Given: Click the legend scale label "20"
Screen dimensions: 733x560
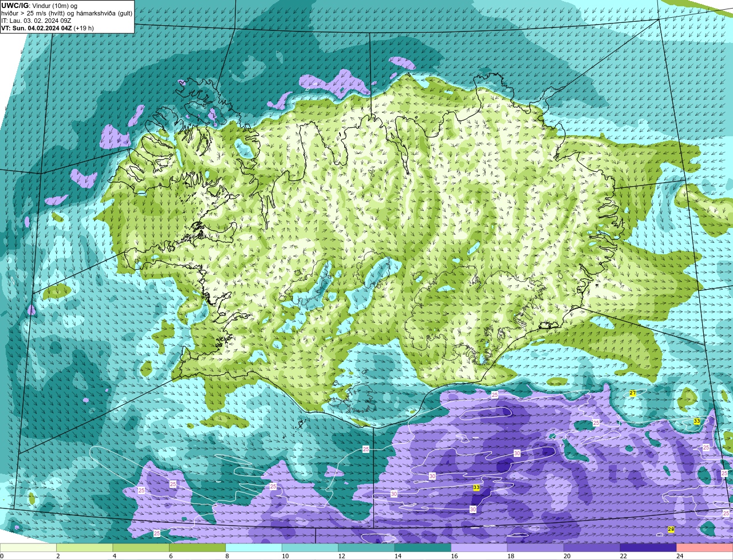Looking at the screenshot, I should 566,556.
